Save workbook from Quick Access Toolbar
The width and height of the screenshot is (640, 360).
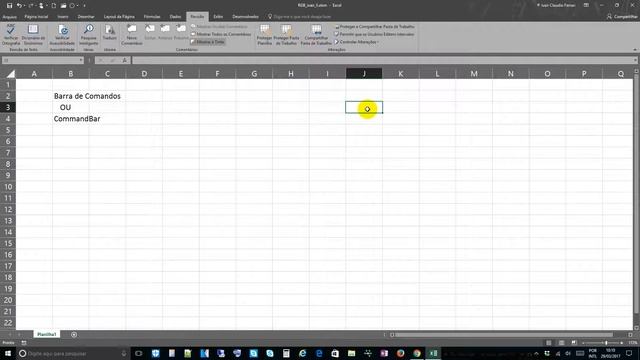[x=9, y=6]
